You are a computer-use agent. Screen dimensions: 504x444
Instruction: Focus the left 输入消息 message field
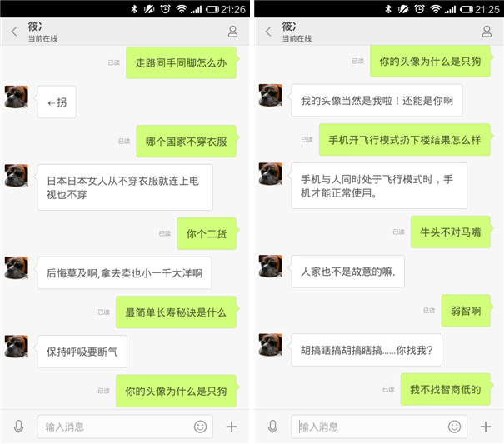click(x=125, y=427)
